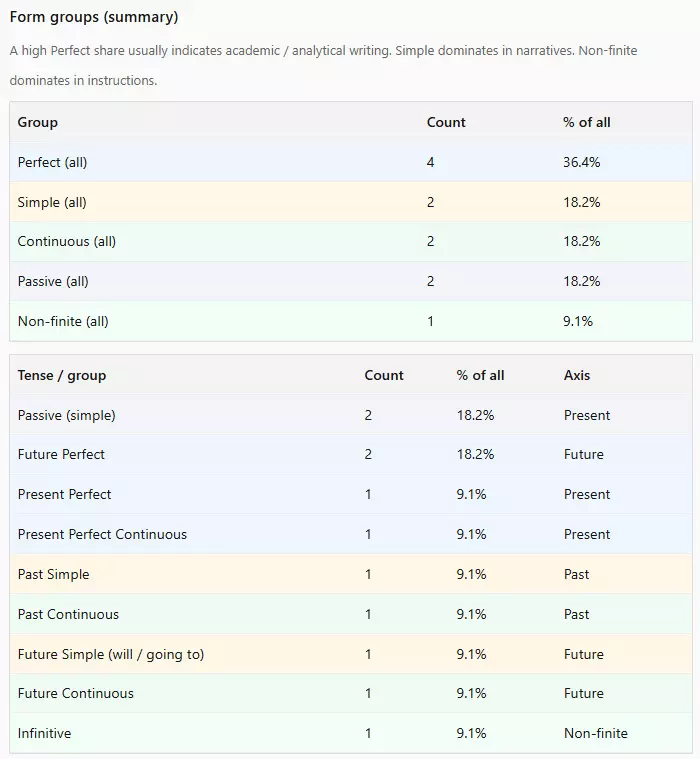This screenshot has width=700, height=759.
Task: Click the 'Infinitive' row label
Action: (45, 733)
